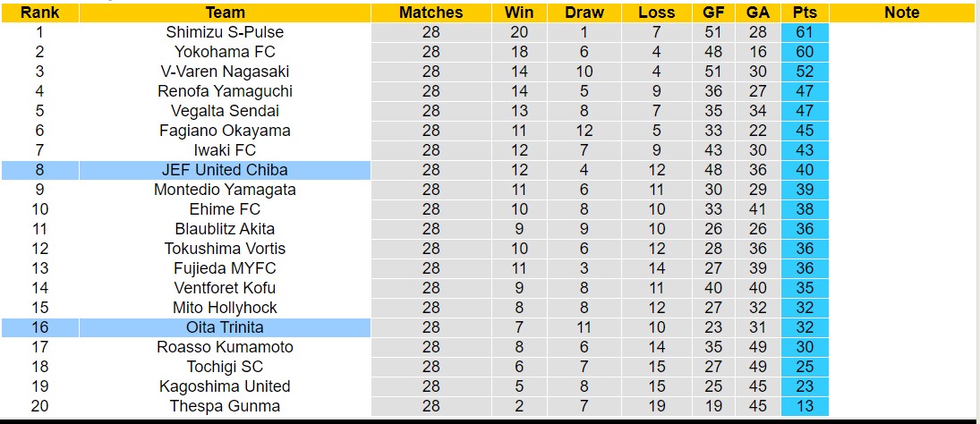Select Kagoshima United team name
Viewport: 980px width, 424px height.
click(x=225, y=386)
